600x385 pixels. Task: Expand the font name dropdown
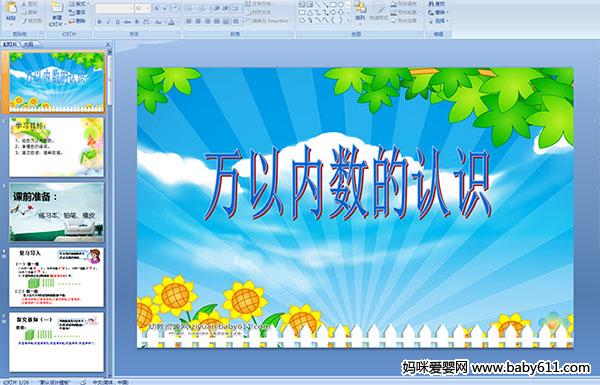click(131, 8)
